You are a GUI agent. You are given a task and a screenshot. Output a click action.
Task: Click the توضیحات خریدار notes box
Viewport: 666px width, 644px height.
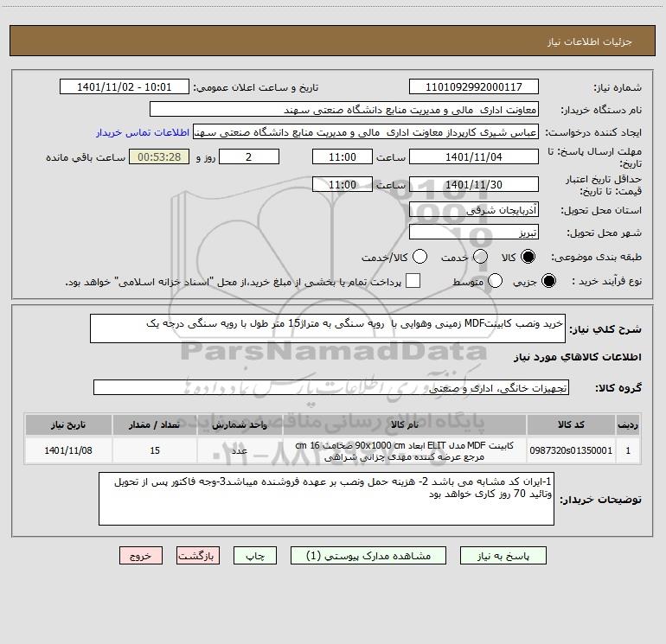click(x=326, y=499)
